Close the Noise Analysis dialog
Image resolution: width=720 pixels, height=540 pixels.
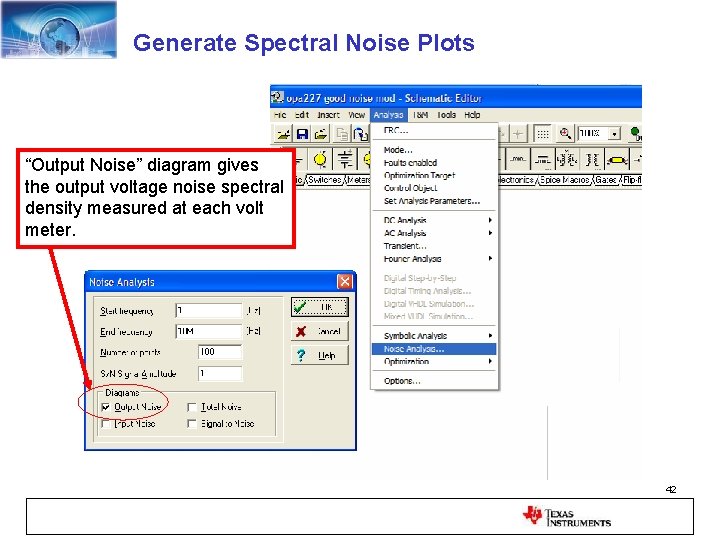click(345, 281)
